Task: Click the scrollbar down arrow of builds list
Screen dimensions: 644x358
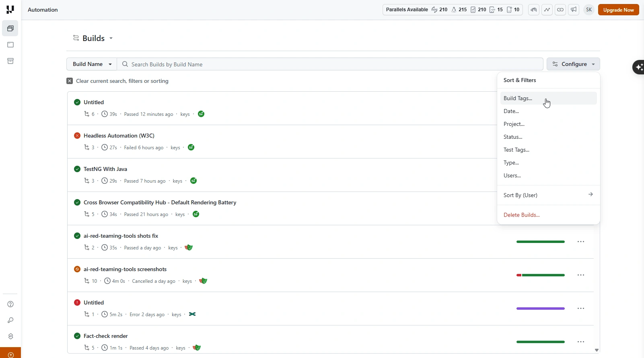Action: pyautogui.click(x=597, y=350)
